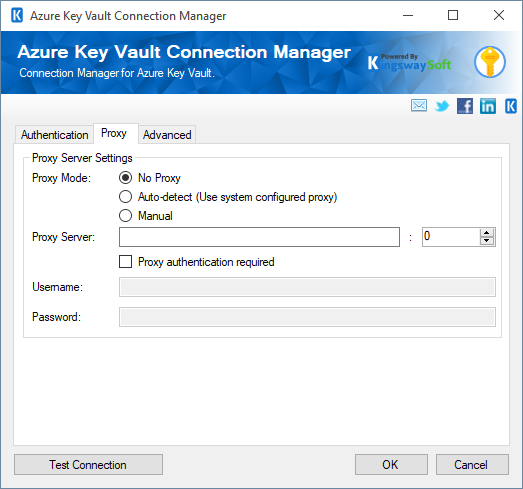The height and width of the screenshot is (489, 523).
Task: Click the Test Connection button
Action: 88,464
